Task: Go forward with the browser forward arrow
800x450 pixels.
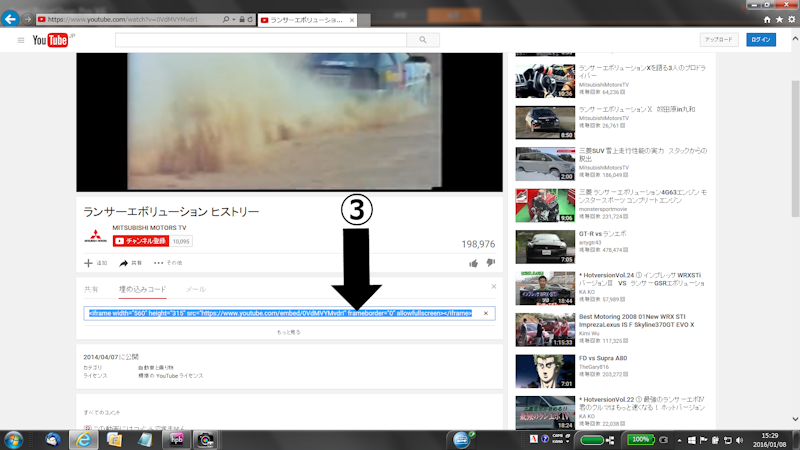Action: (x=28, y=19)
